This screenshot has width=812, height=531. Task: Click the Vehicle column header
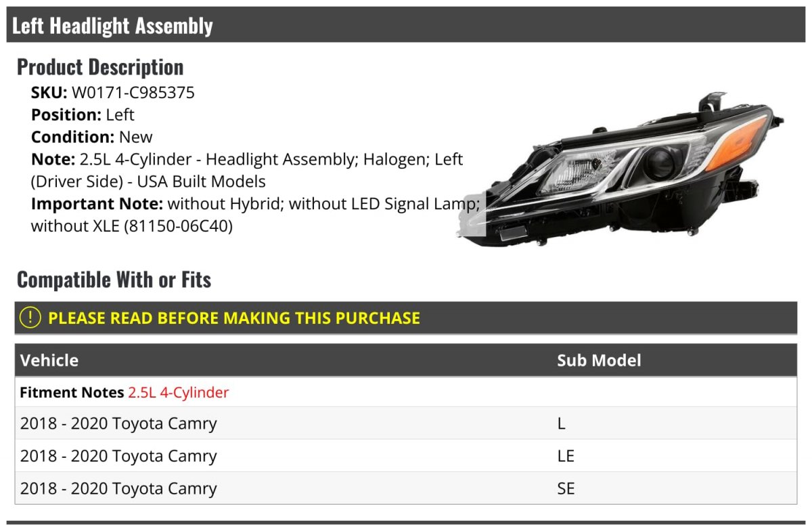coord(49,360)
